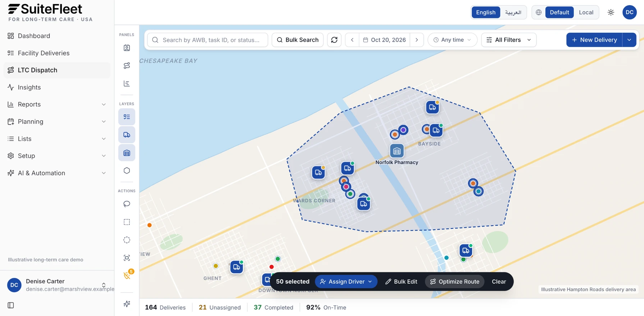The height and width of the screenshot is (316, 644).
Task: Open the Insights page
Action: (57, 87)
